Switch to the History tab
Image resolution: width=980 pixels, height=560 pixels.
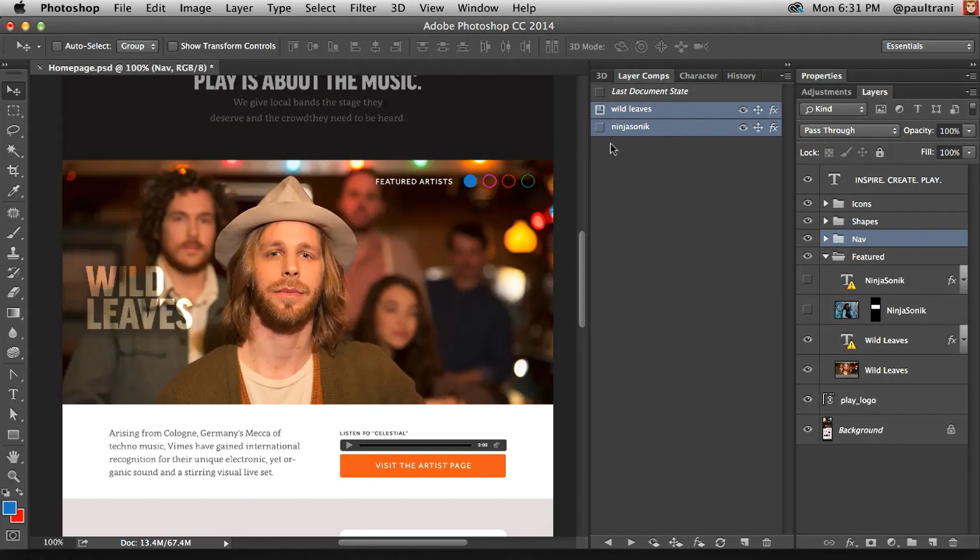point(741,76)
